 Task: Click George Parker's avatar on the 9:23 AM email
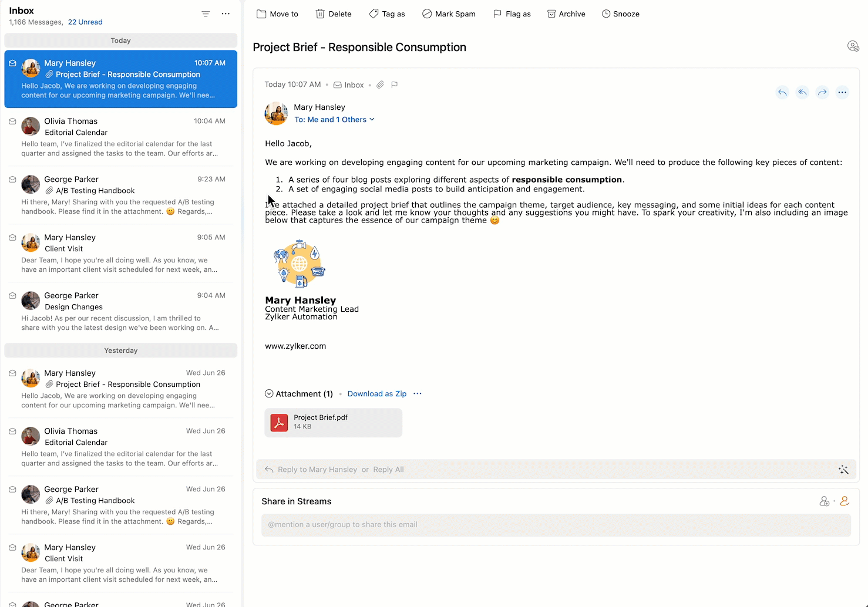[31, 184]
